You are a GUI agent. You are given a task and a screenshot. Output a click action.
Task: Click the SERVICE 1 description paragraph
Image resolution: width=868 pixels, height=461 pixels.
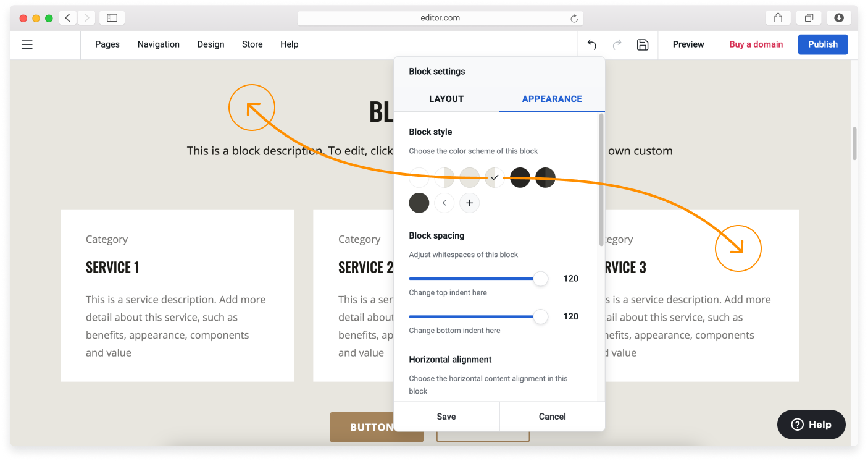[x=176, y=326]
